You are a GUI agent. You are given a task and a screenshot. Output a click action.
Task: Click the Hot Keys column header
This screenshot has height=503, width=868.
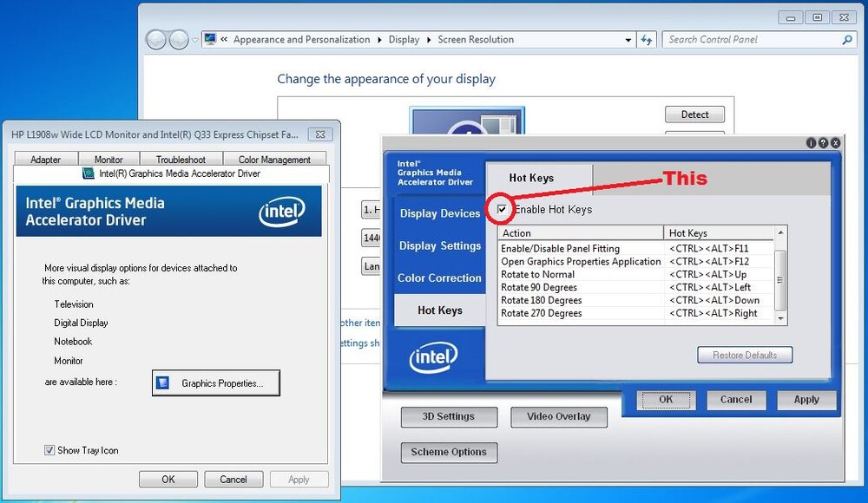719,233
